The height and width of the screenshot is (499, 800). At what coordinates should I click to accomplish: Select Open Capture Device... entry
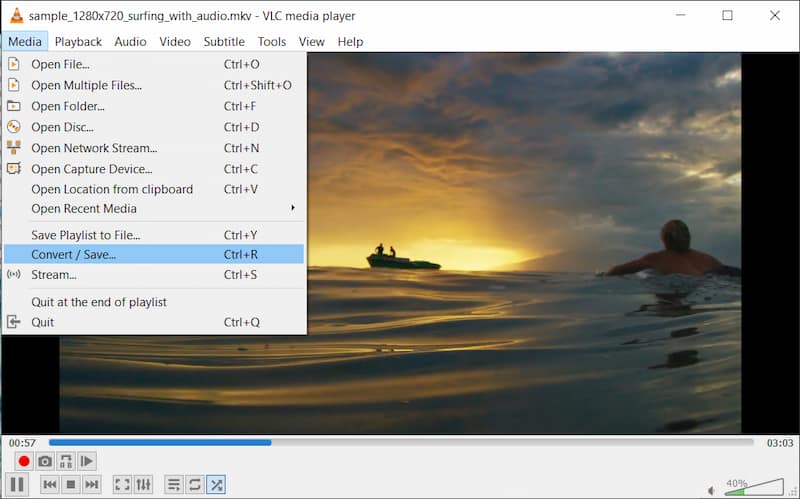click(154, 169)
